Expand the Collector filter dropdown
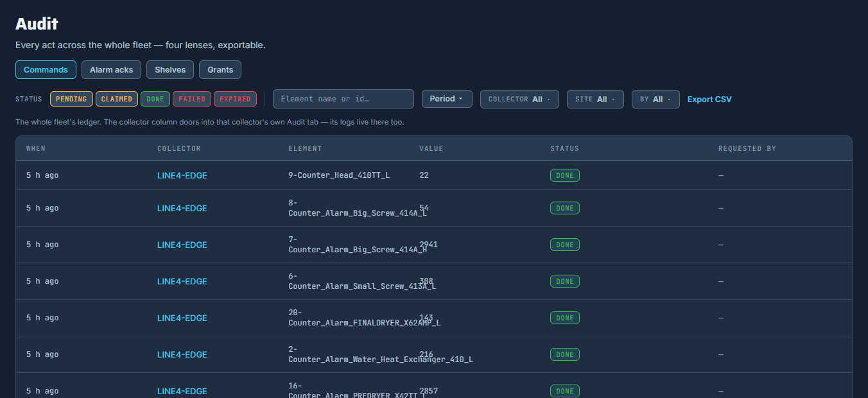The image size is (868, 398). point(519,99)
